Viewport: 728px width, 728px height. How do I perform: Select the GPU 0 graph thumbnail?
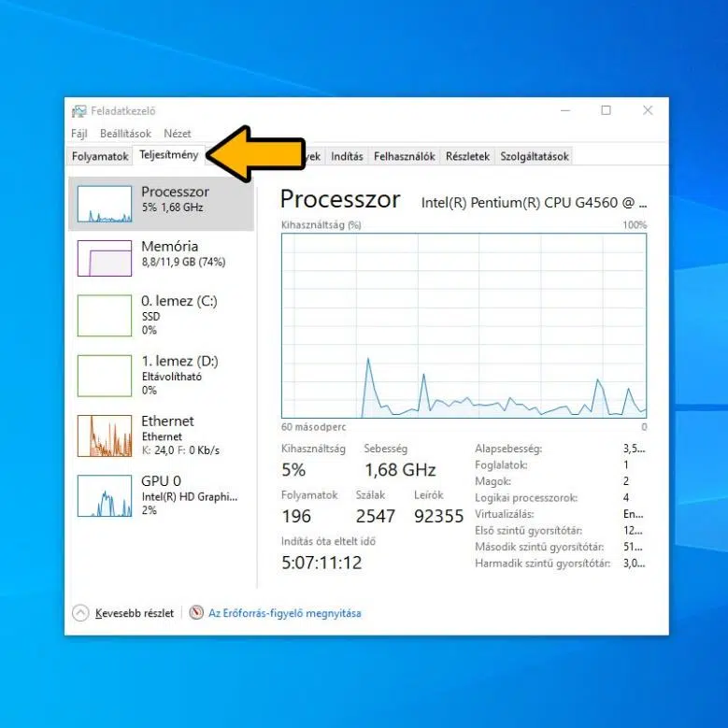coord(105,495)
